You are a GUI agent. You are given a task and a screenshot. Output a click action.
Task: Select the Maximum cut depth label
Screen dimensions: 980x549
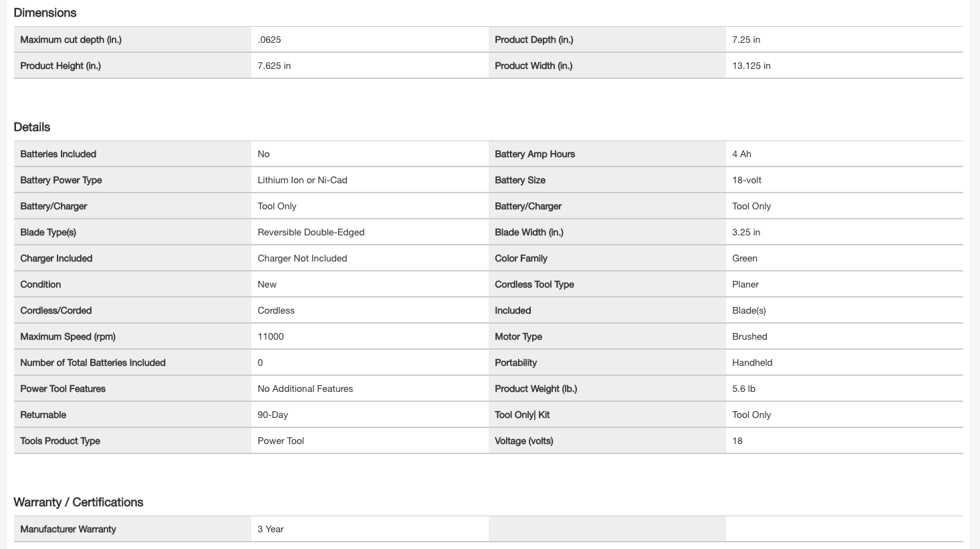pyautogui.click(x=71, y=39)
